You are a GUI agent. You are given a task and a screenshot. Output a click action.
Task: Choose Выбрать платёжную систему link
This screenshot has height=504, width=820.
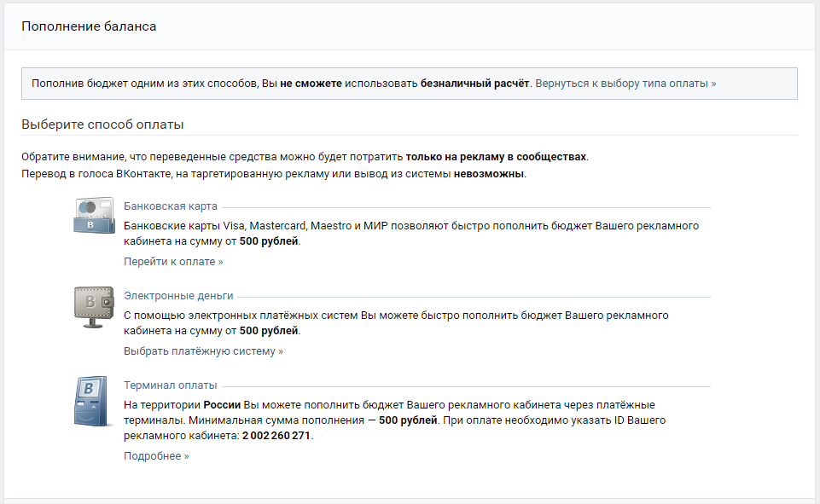point(203,351)
